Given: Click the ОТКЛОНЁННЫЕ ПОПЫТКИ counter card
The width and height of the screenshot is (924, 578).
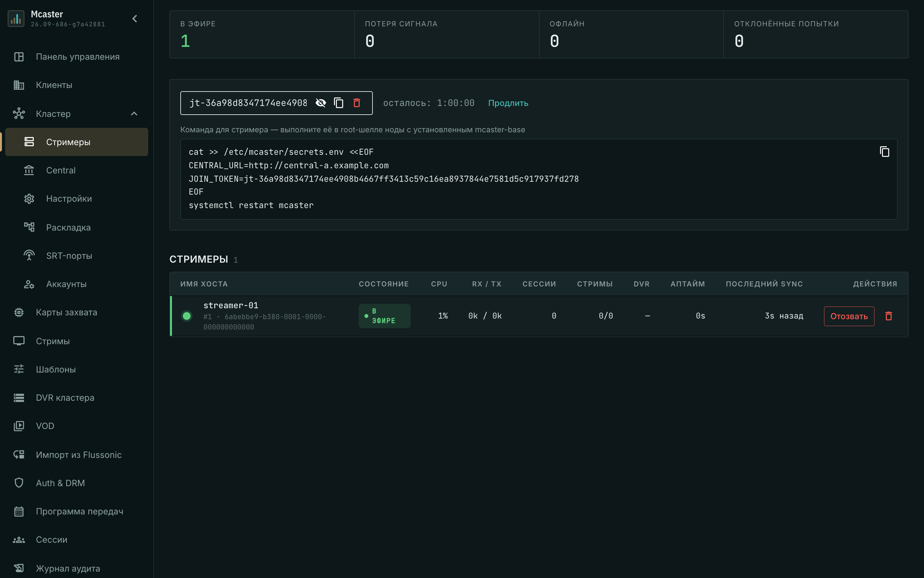Looking at the screenshot, I should 816,34.
